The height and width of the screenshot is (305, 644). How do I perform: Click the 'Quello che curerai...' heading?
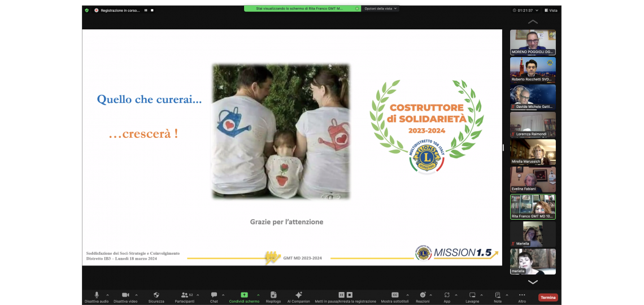[150, 99]
